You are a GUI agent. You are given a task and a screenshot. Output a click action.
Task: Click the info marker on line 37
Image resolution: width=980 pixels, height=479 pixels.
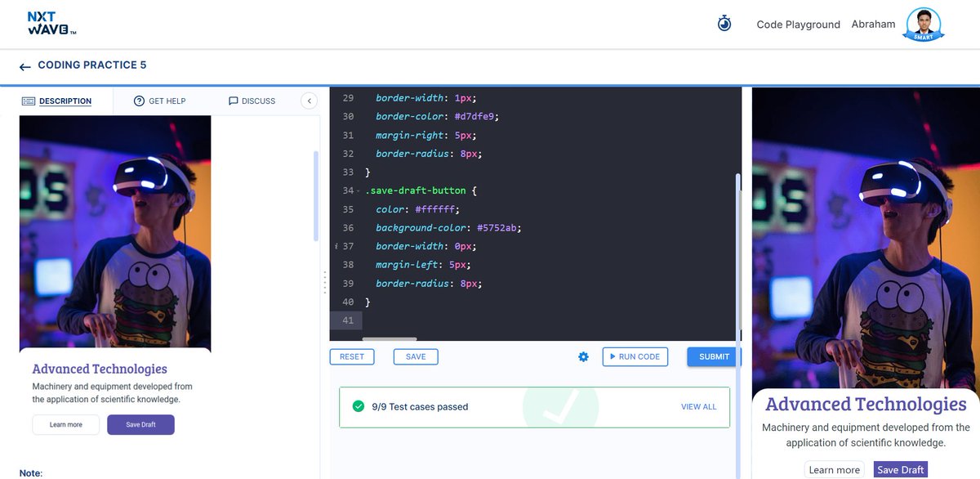coord(336,246)
